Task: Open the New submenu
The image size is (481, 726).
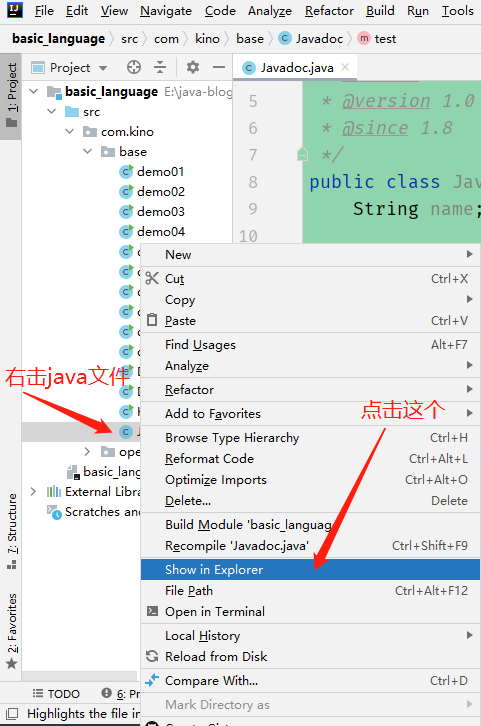Action: coord(310,255)
